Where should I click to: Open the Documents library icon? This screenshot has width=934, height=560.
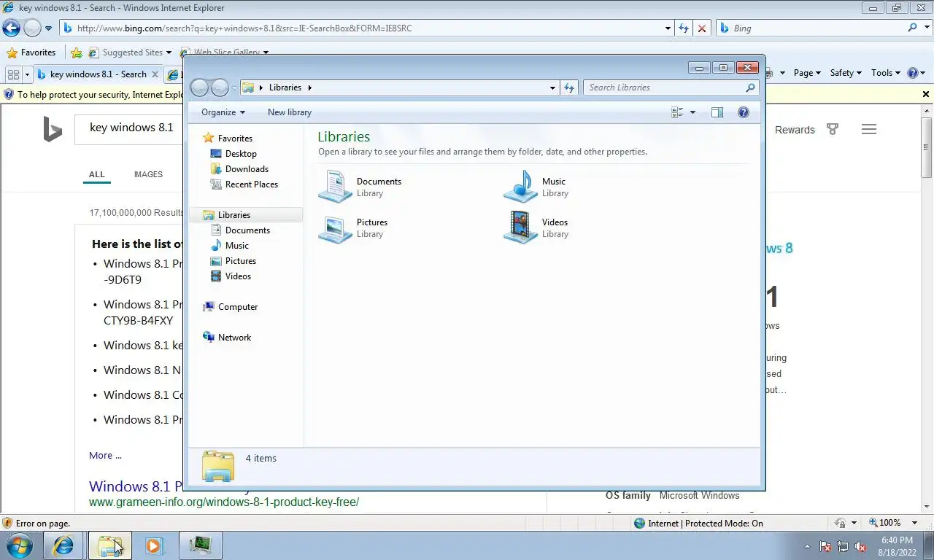point(336,187)
